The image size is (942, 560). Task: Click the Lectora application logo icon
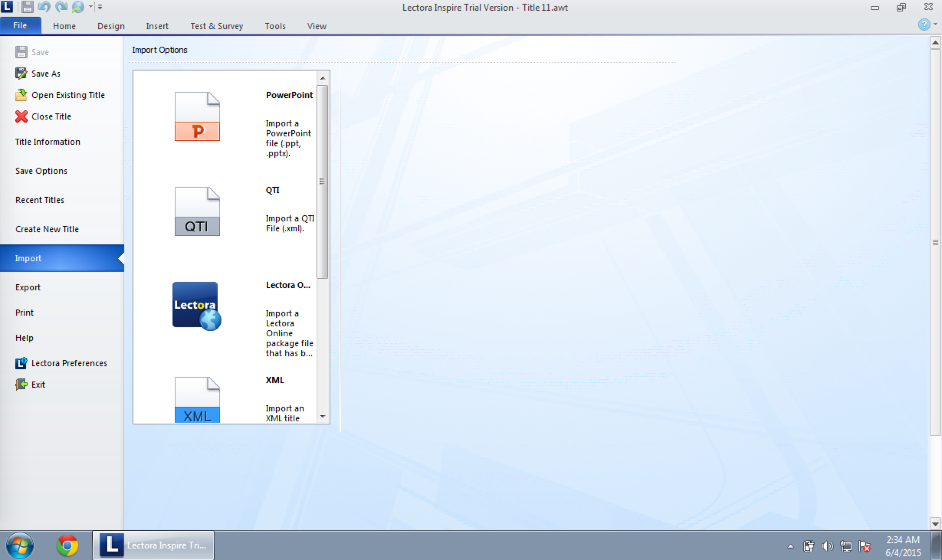coord(7,7)
